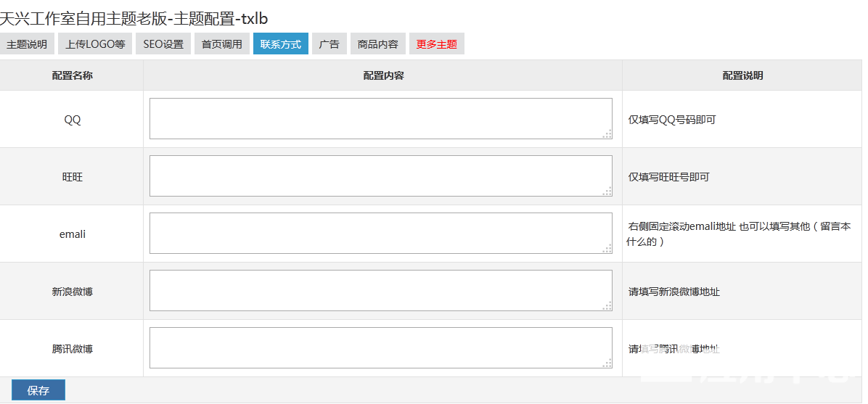Select the 新浪微博 address text area
Screen dimensions: 868x404
pyautogui.click(x=381, y=291)
